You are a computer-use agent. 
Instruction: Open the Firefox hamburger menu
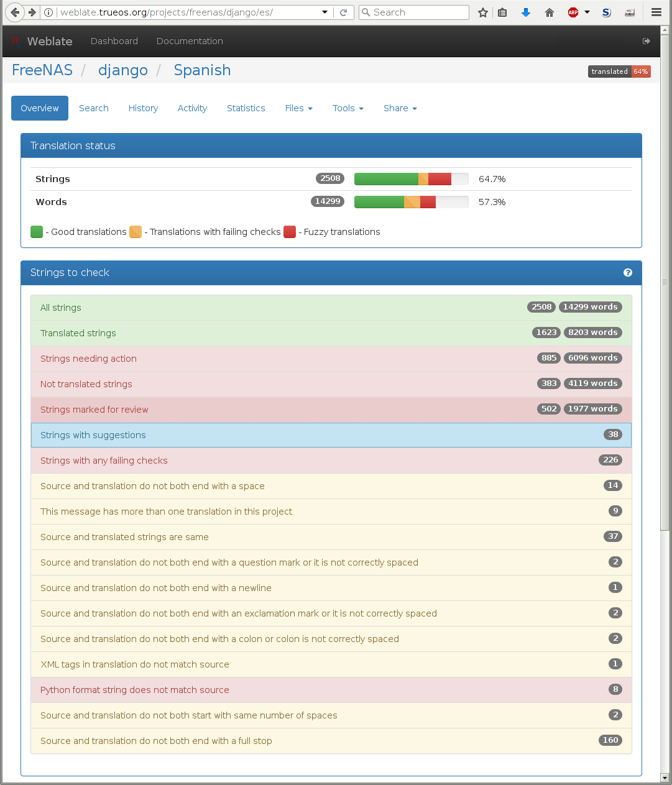point(656,12)
